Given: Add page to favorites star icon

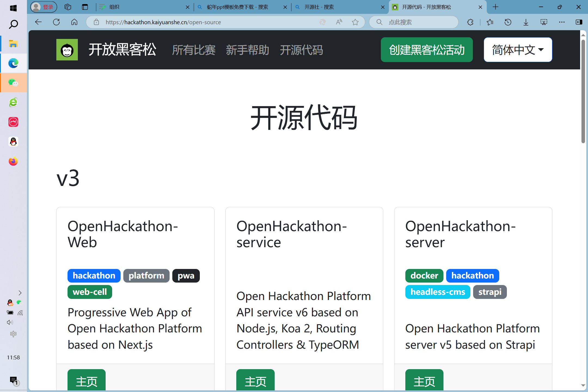Looking at the screenshot, I should [x=355, y=22].
